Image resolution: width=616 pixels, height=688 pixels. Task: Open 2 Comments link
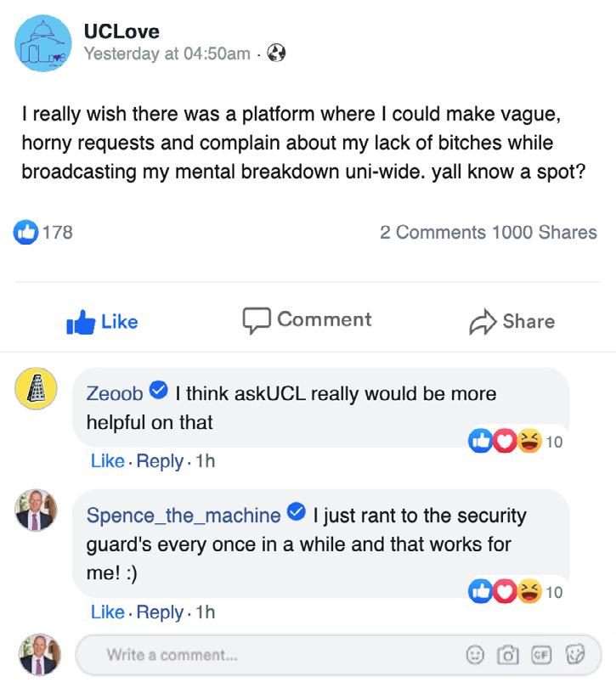tap(432, 232)
